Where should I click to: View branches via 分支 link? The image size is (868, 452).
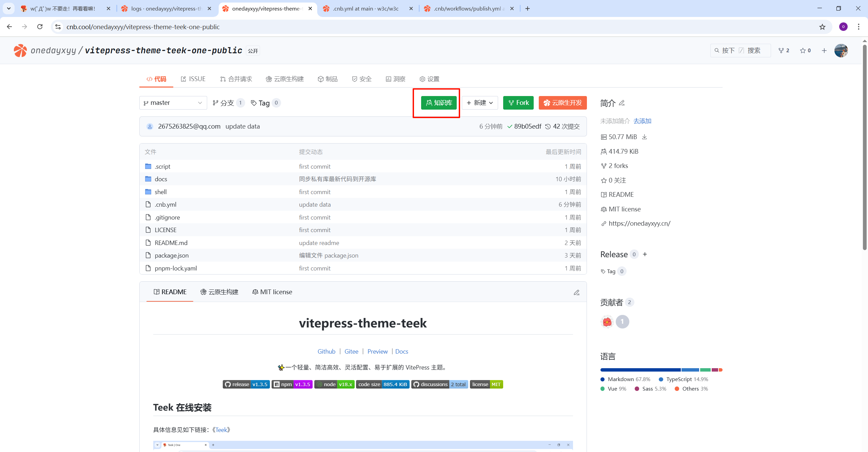click(229, 103)
